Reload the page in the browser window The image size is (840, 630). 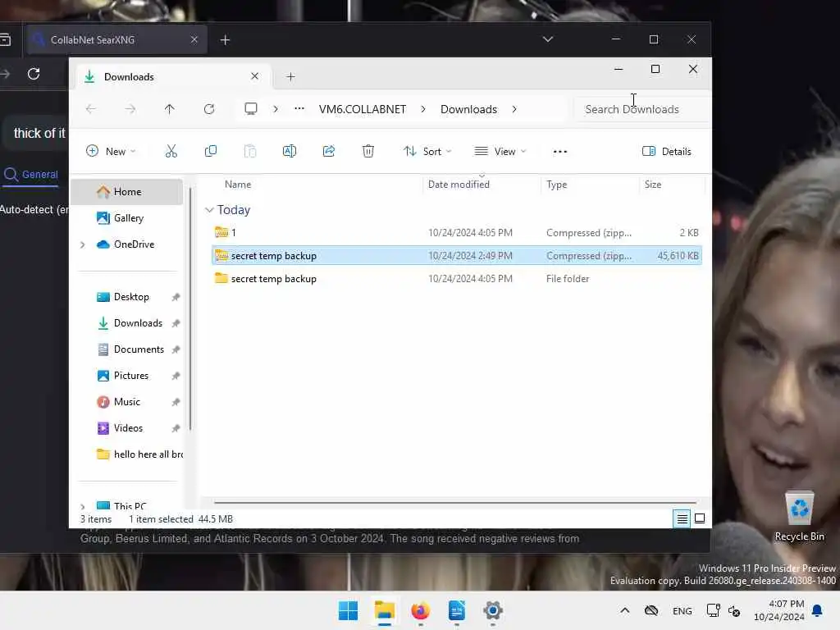coord(34,74)
